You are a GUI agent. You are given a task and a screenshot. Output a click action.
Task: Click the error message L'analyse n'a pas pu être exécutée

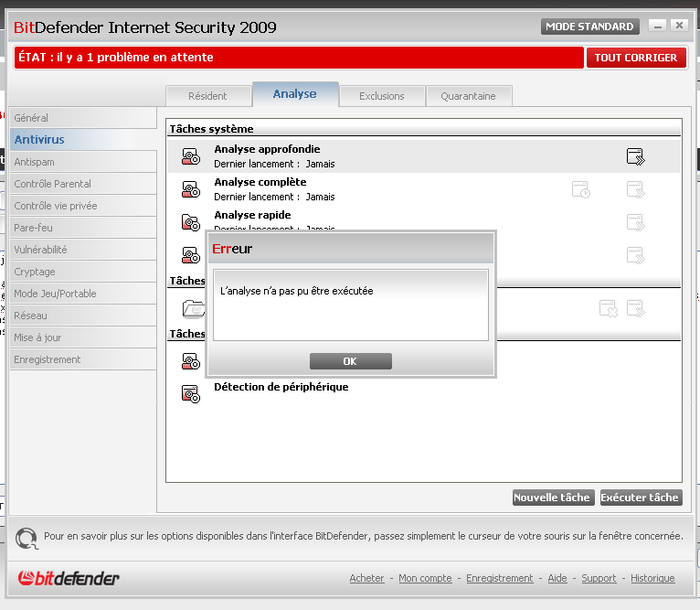(296, 291)
